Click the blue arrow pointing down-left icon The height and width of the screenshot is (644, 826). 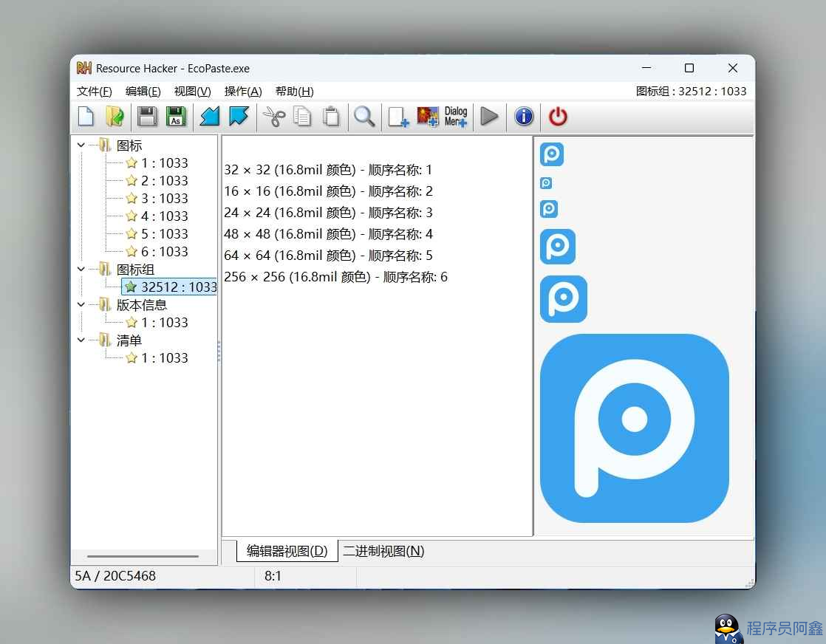click(210, 117)
